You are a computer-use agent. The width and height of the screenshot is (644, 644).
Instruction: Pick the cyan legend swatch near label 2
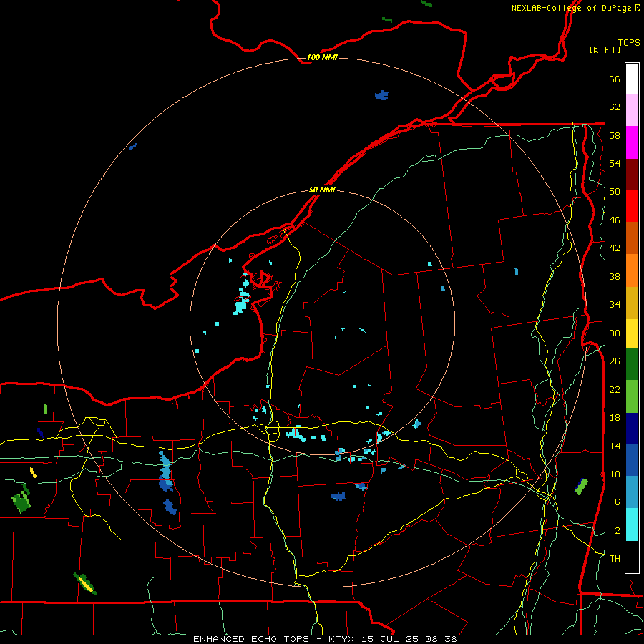632,525
